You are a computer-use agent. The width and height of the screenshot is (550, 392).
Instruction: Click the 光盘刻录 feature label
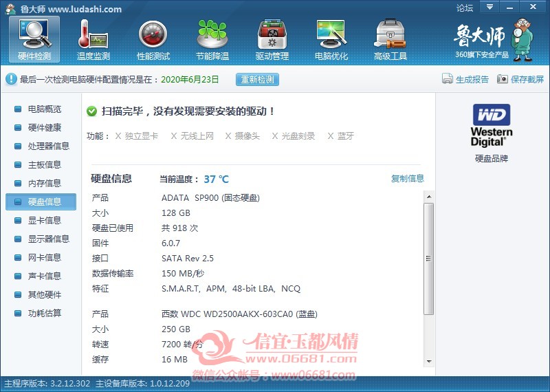click(x=298, y=135)
